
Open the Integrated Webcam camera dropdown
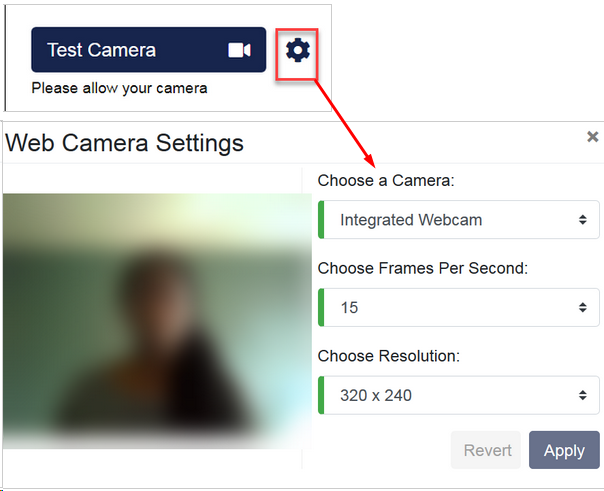pyautogui.click(x=458, y=220)
